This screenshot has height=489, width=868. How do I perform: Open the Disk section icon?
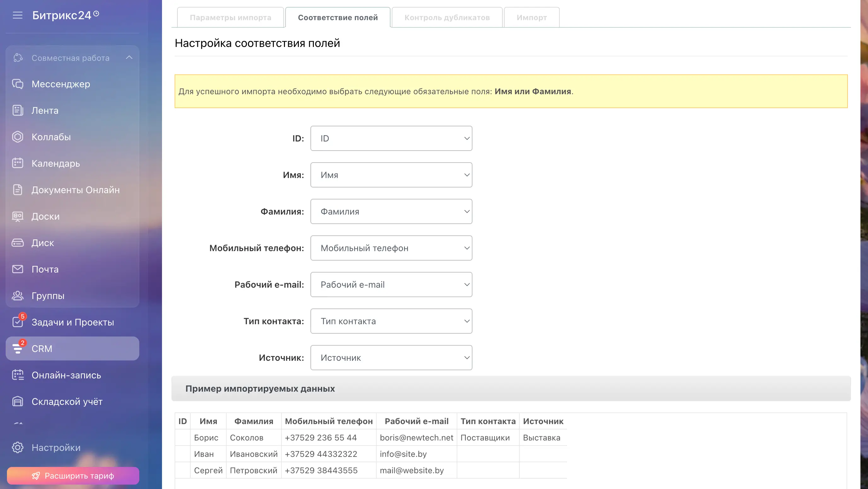pyautogui.click(x=18, y=243)
